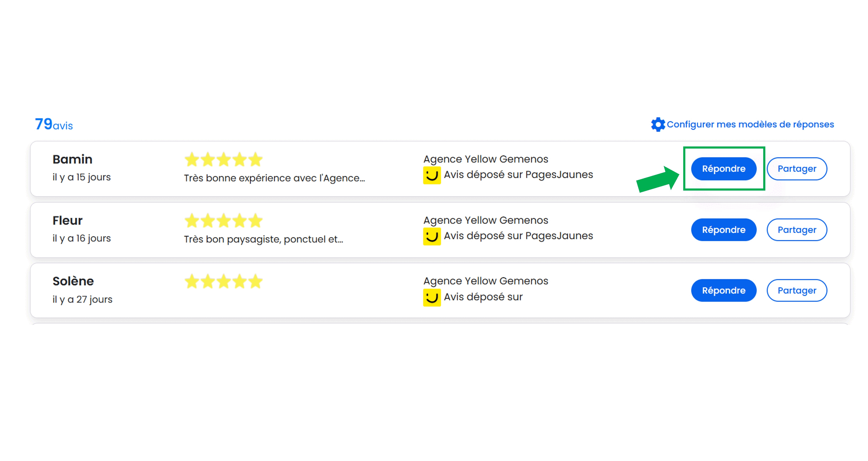
Task: Click the settings gear icon for response templates
Action: [658, 124]
